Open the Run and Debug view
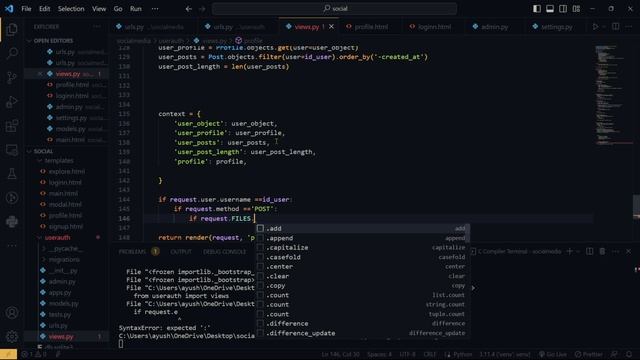 [12, 101]
